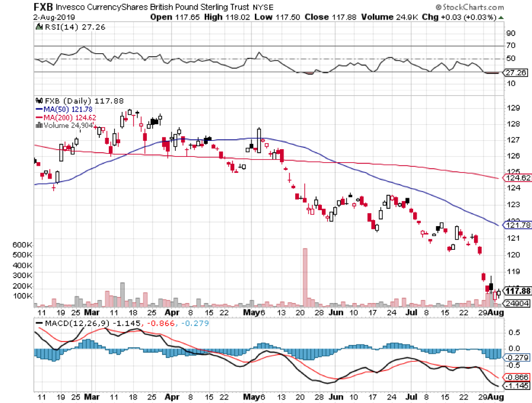Click the green up-arrow beside Chg
The width and height of the screenshot is (532, 403).
click(501, 17)
